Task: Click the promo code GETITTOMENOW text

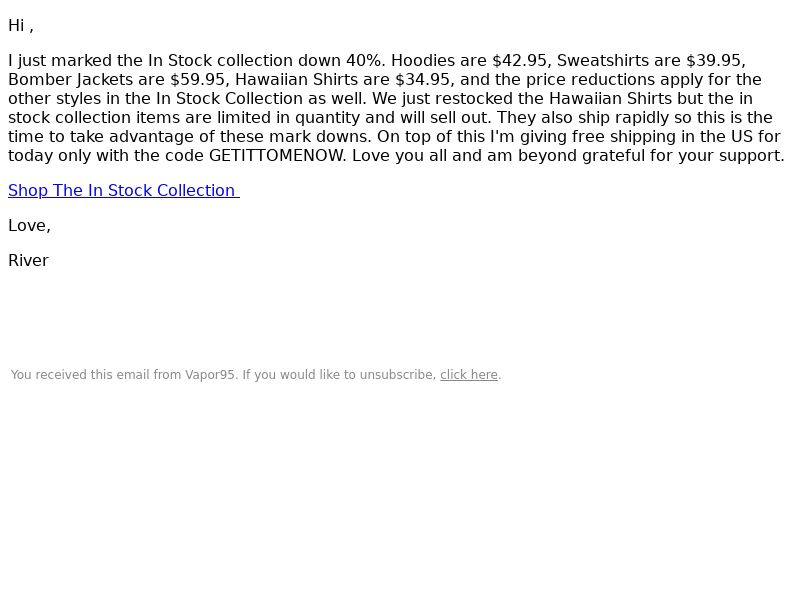Action: pyautogui.click(x=278, y=156)
